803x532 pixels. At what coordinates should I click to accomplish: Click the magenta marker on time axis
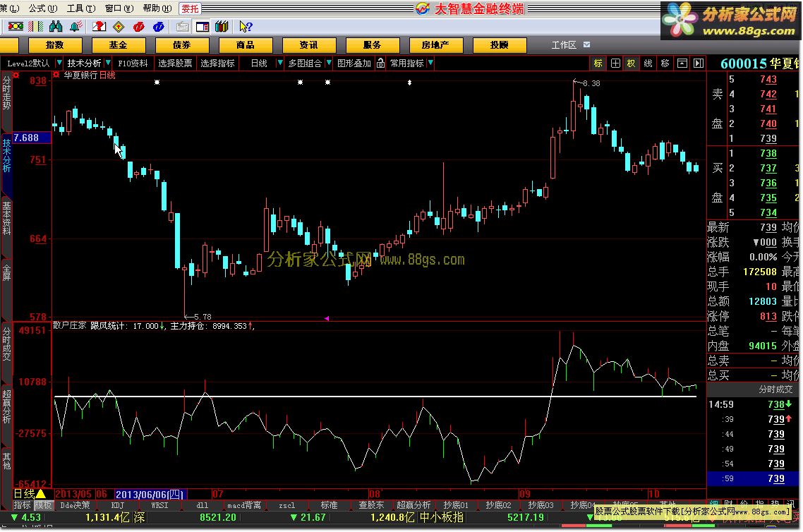(x=326, y=318)
